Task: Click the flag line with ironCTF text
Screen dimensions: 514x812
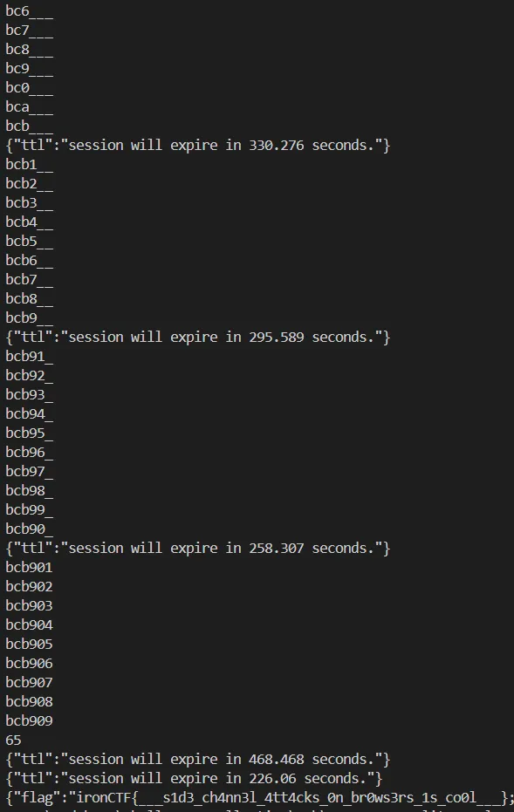Action: coord(259,797)
